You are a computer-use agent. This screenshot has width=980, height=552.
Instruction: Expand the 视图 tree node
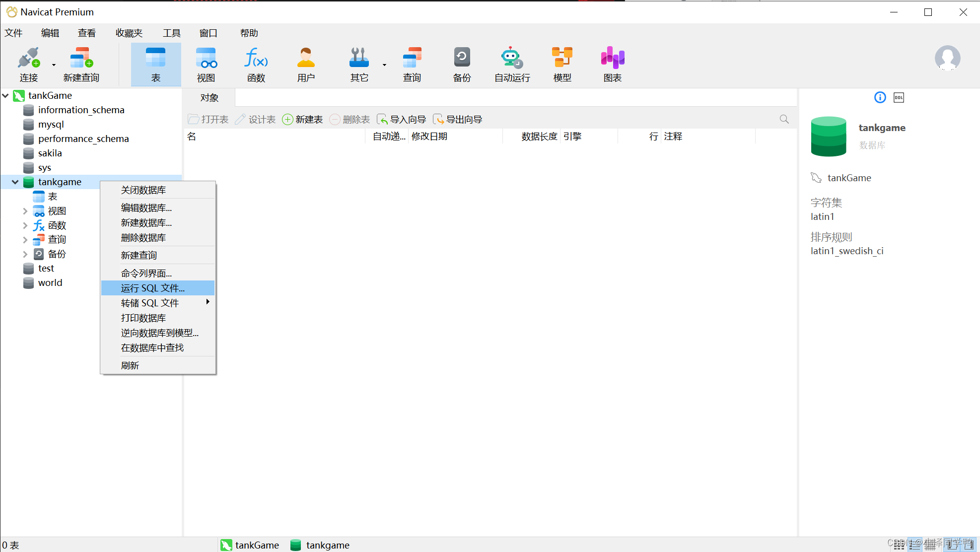(25, 211)
